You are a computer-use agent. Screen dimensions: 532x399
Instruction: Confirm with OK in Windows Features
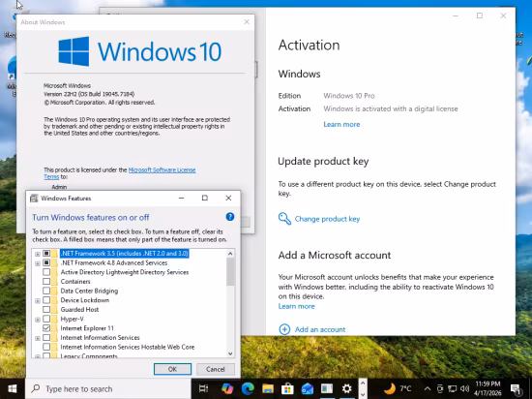coord(172,369)
